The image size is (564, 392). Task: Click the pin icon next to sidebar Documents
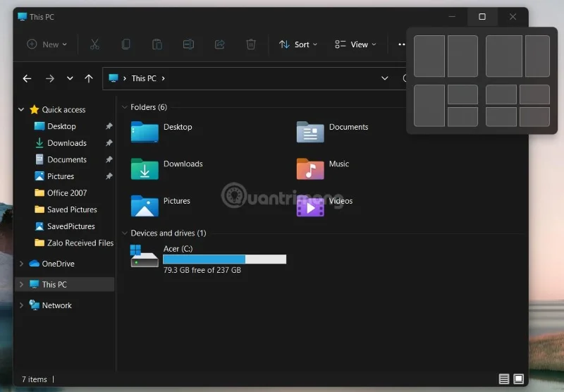click(x=109, y=159)
